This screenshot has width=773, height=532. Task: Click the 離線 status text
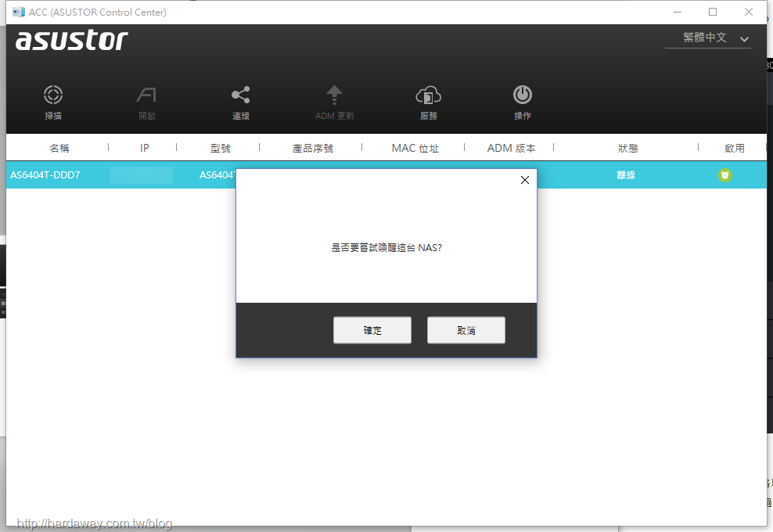pos(626,175)
